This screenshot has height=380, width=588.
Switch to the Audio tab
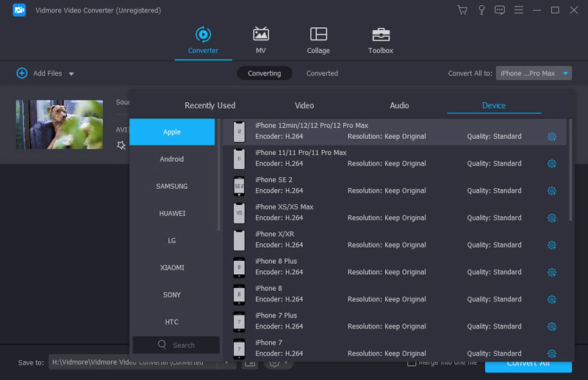click(x=399, y=106)
